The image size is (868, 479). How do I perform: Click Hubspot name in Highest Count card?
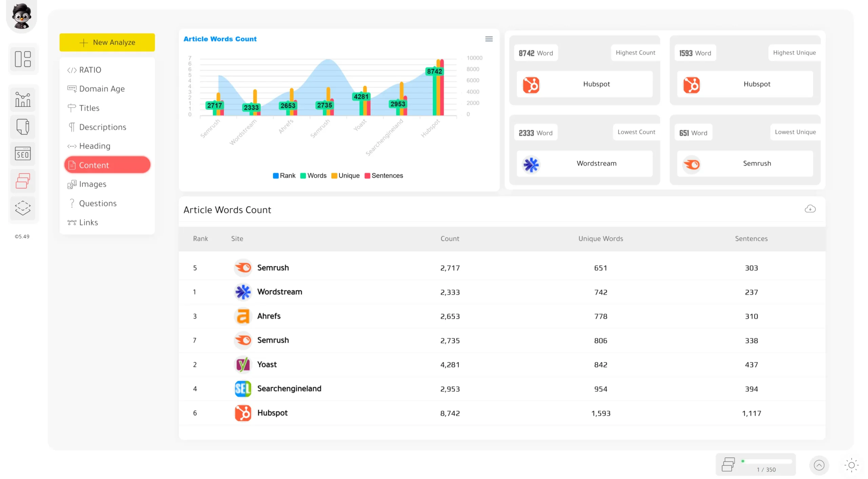(x=596, y=84)
